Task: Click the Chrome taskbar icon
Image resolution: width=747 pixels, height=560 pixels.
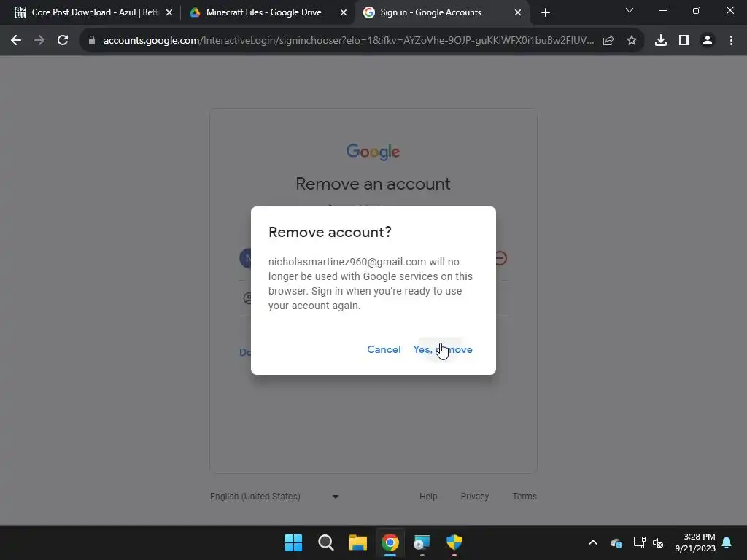Action: tap(390, 542)
